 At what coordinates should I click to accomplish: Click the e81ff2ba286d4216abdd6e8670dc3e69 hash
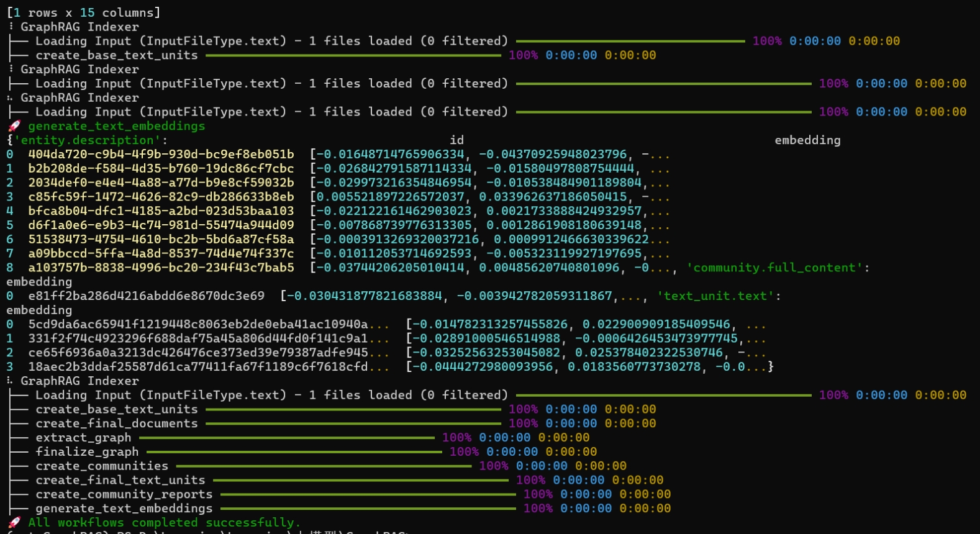coord(147,296)
